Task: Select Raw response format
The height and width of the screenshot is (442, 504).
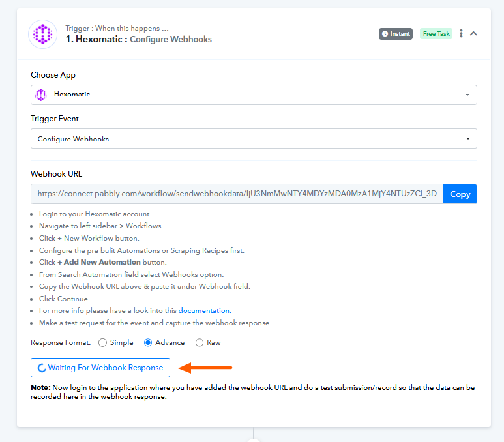Action: tap(200, 342)
